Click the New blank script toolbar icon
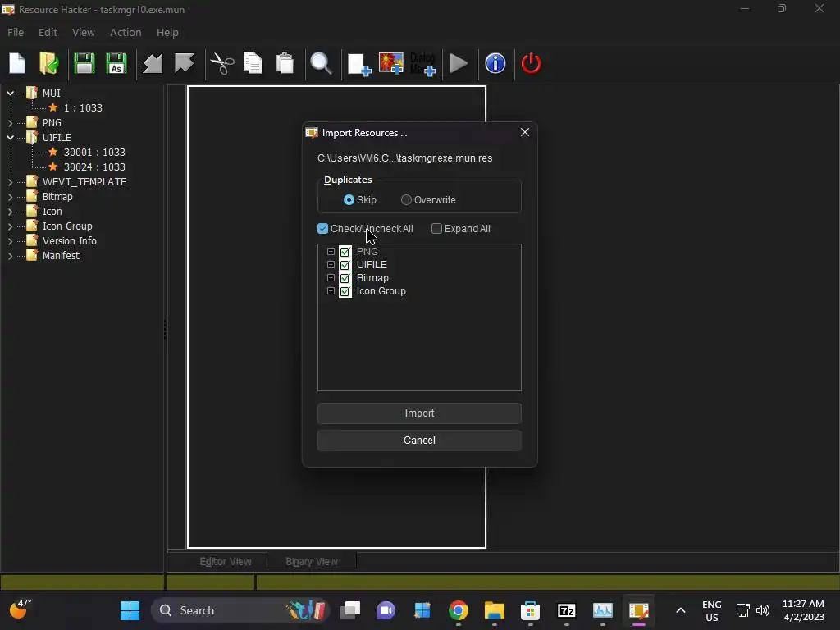The height and width of the screenshot is (630, 840). [x=17, y=64]
